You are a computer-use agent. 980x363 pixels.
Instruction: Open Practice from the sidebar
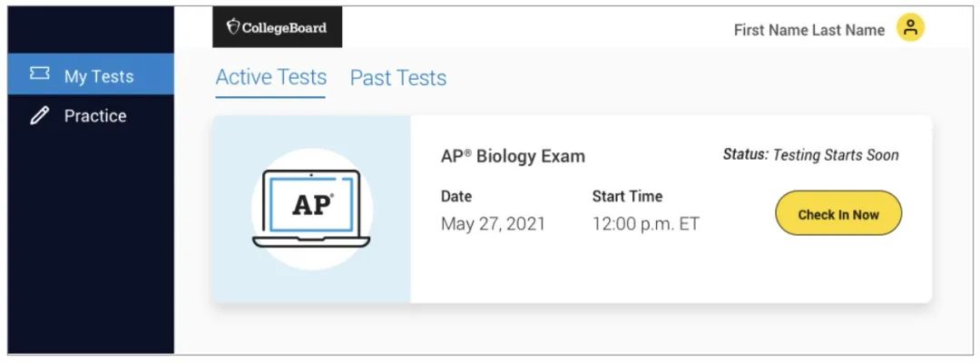(x=91, y=115)
